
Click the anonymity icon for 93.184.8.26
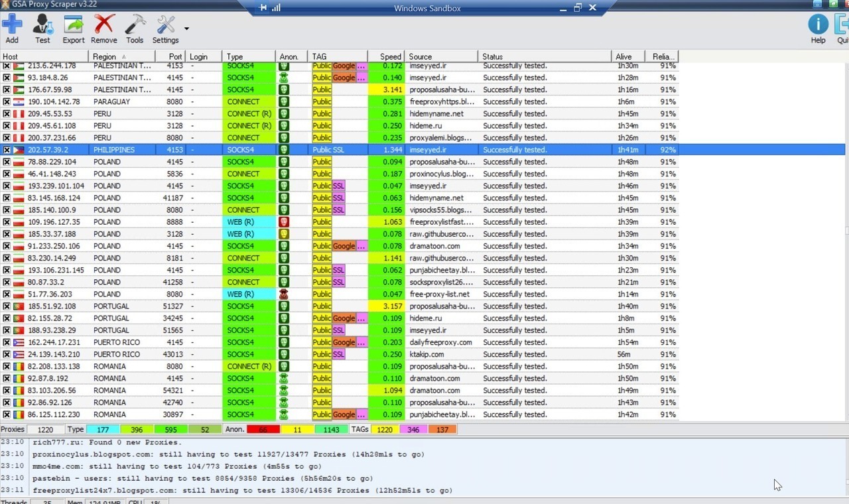click(284, 78)
